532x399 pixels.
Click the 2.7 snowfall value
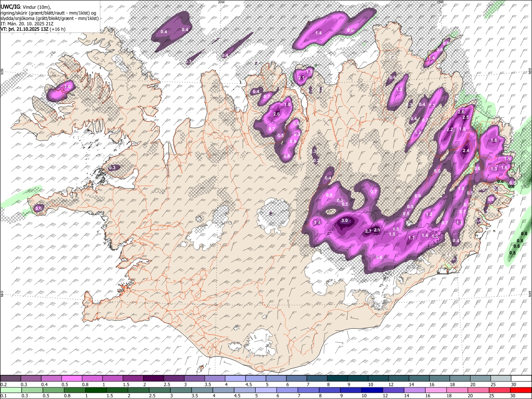click(368, 231)
